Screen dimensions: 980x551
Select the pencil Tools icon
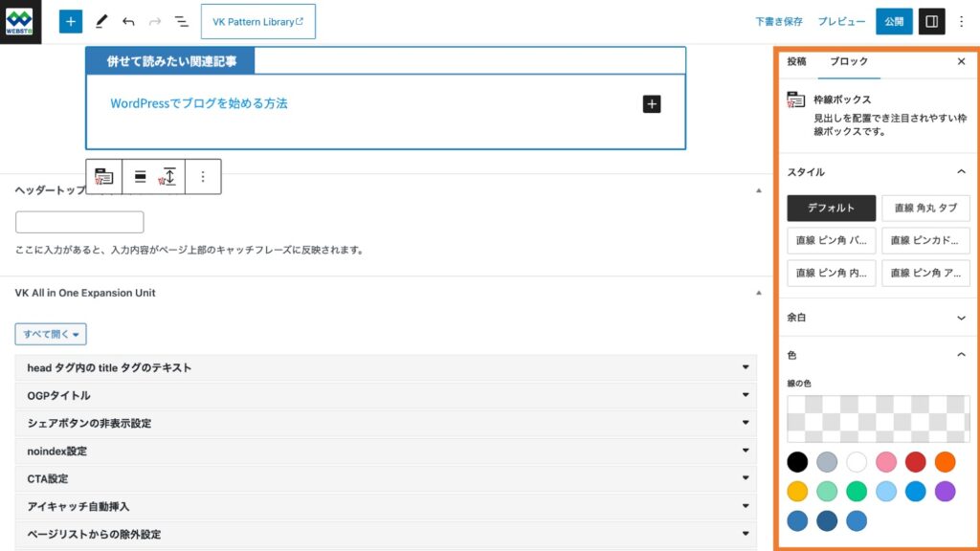pyautogui.click(x=101, y=21)
